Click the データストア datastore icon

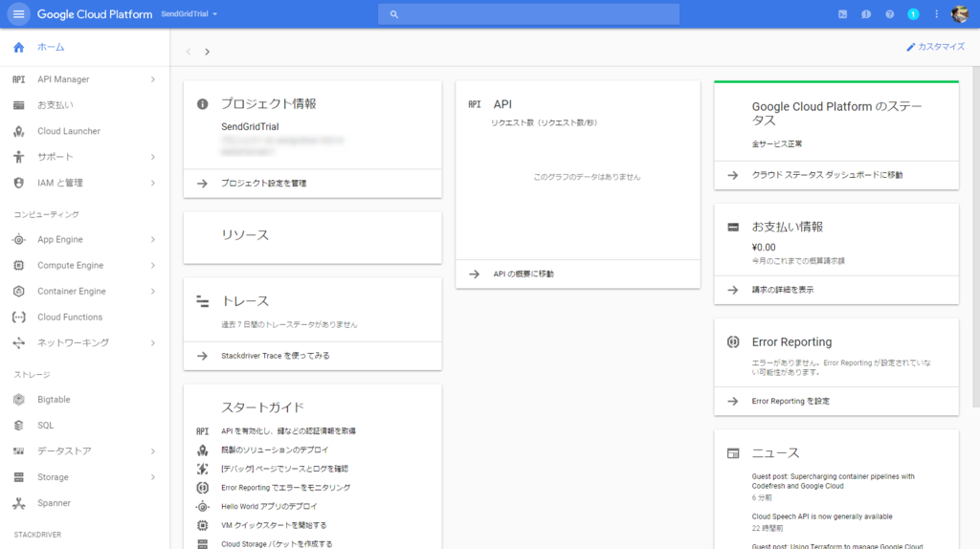click(x=19, y=450)
